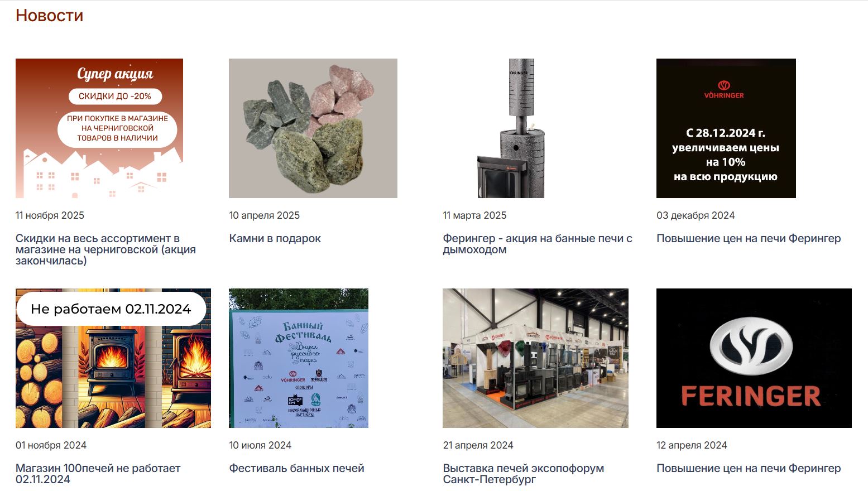Open the Не работаем 02.11.2024 image
Viewport: 868px width, 491px height.
tap(113, 358)
